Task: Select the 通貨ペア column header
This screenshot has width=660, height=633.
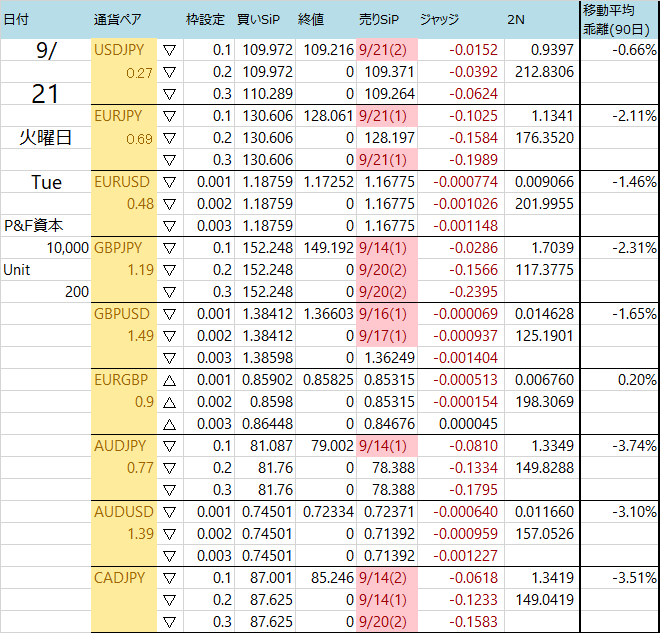Action: 117,19
